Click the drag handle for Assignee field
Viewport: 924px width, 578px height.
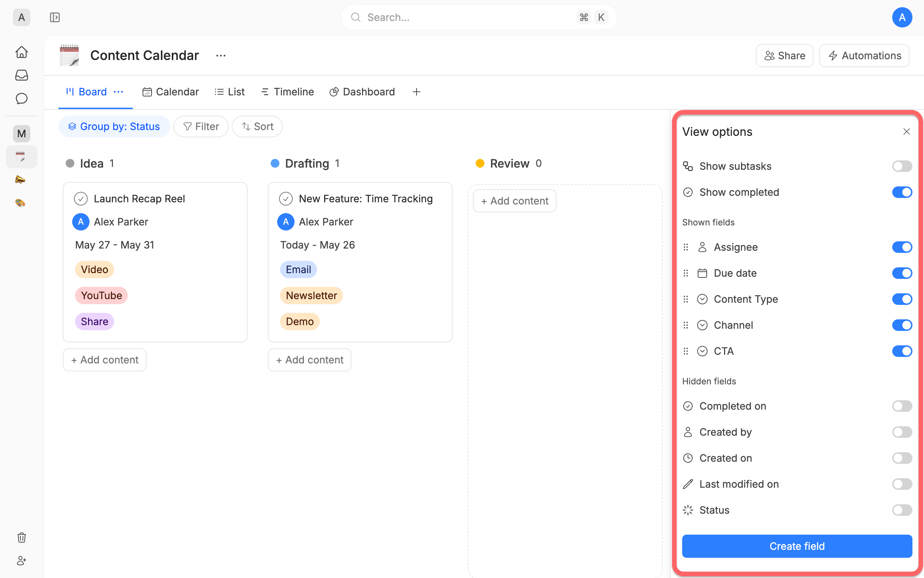(x=686, y=247)
